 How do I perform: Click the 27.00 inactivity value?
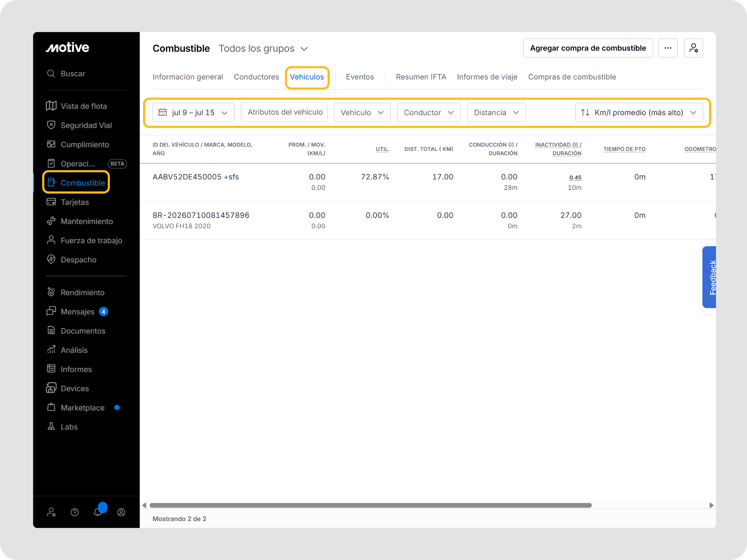click(571, 215)
